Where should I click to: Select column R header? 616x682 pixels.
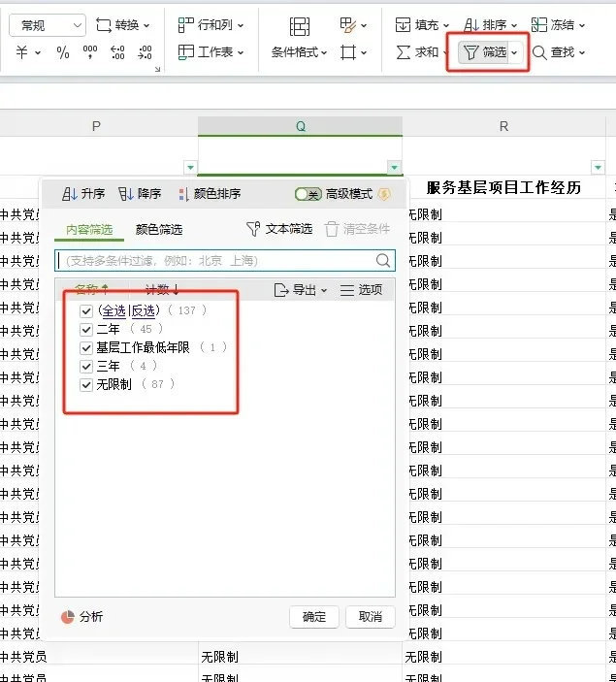pos(503,126)
